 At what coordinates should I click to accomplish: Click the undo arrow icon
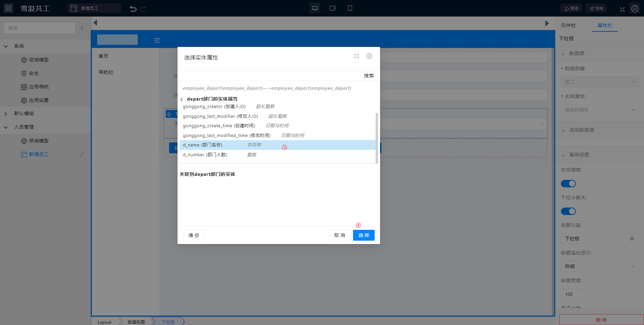point(133,9)
